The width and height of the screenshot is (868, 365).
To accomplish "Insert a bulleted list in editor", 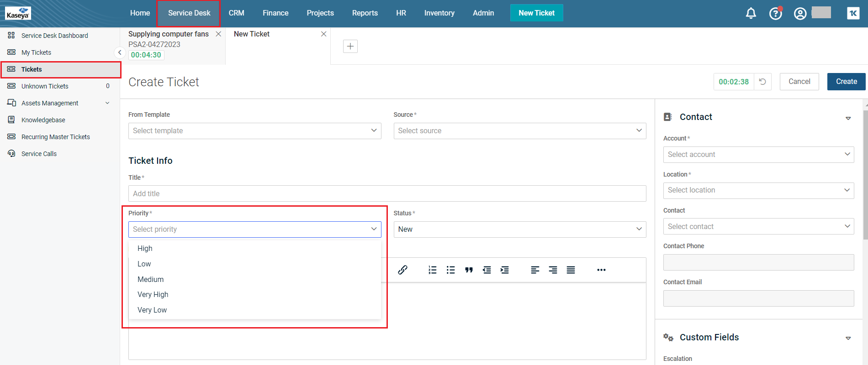I will click(450, 270).
